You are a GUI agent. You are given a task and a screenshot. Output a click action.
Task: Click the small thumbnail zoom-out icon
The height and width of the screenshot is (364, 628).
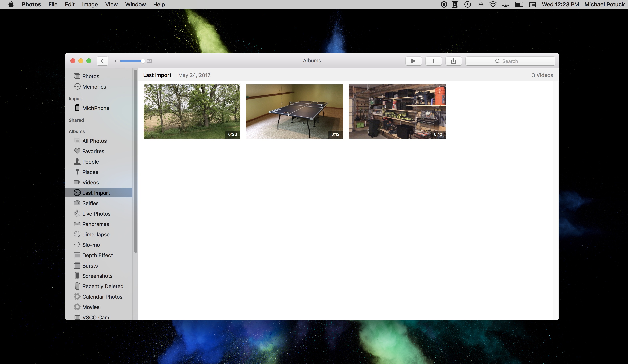pos(115,61)
